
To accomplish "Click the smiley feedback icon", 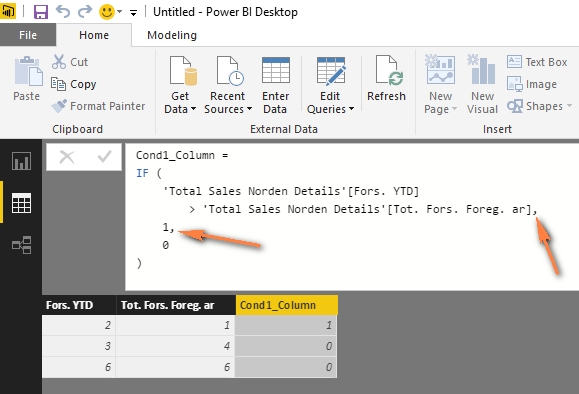I will 107,12.
